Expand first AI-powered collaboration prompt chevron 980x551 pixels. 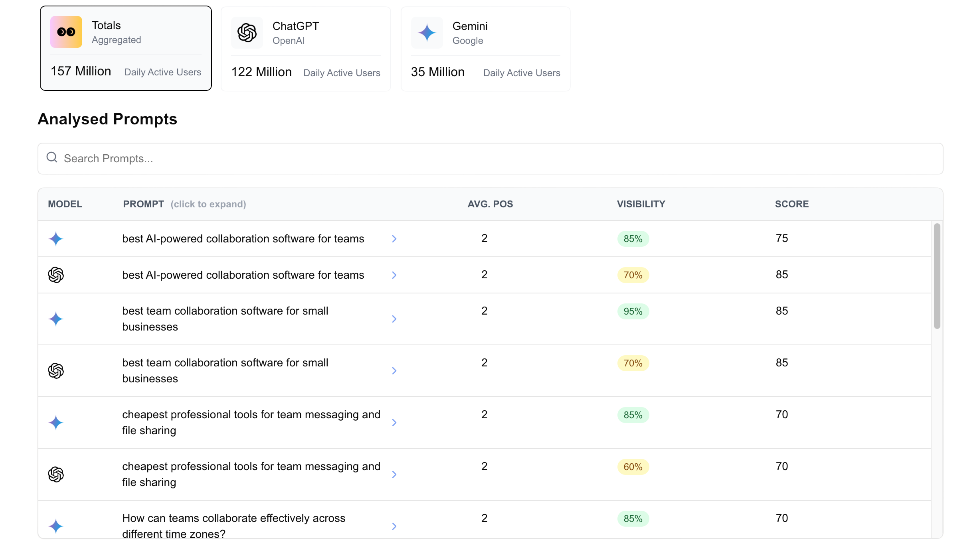pos(394,239)
